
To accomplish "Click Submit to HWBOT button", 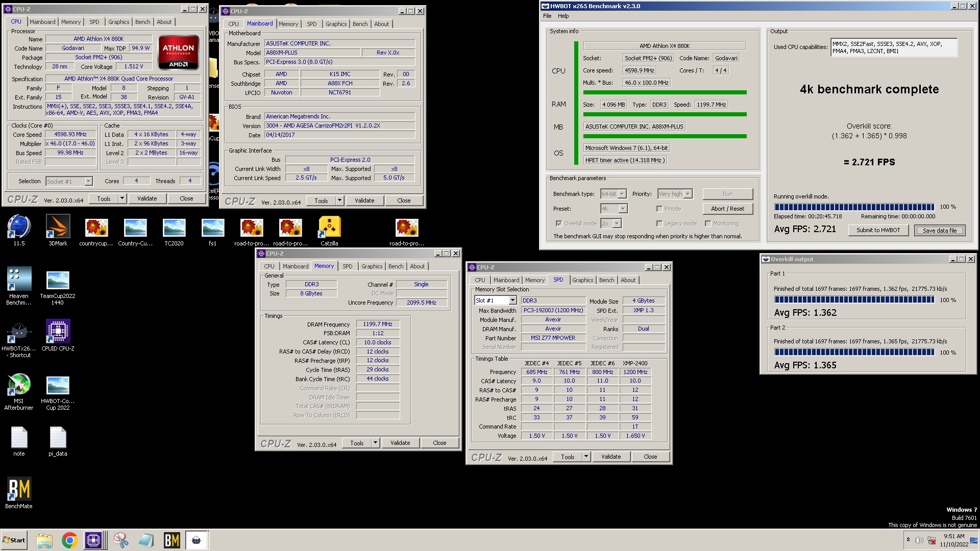I will [878, 230].
